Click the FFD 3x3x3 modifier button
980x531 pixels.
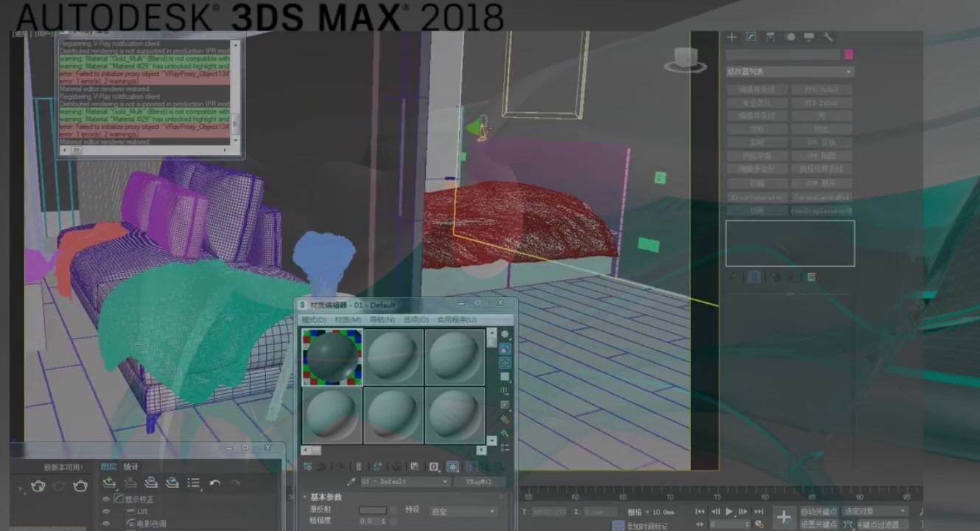[822, 89]
